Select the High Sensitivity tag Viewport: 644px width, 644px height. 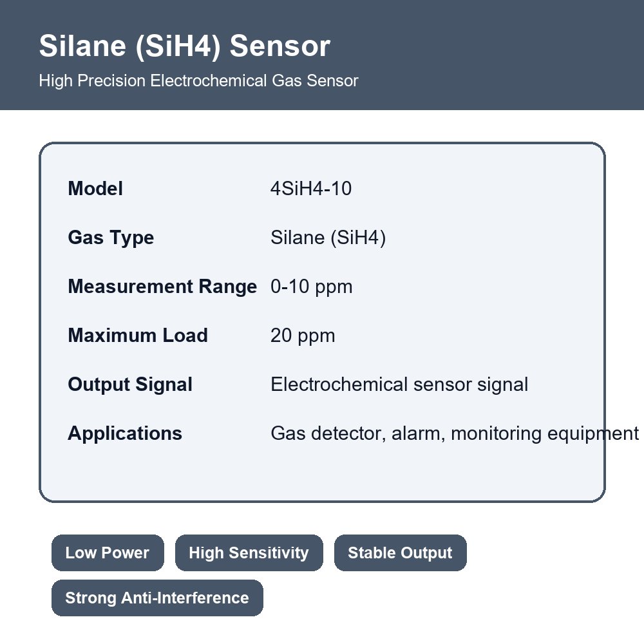click(249, 553)
